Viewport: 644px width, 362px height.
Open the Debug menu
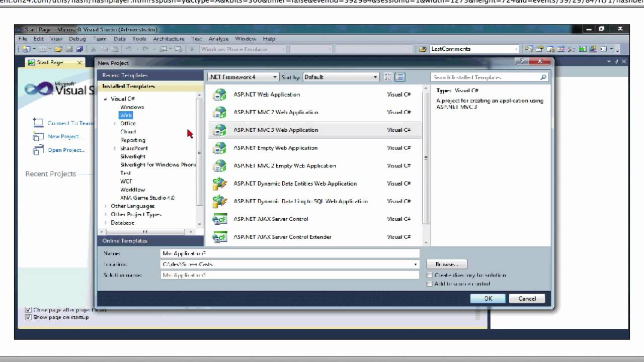click(77, 39)
